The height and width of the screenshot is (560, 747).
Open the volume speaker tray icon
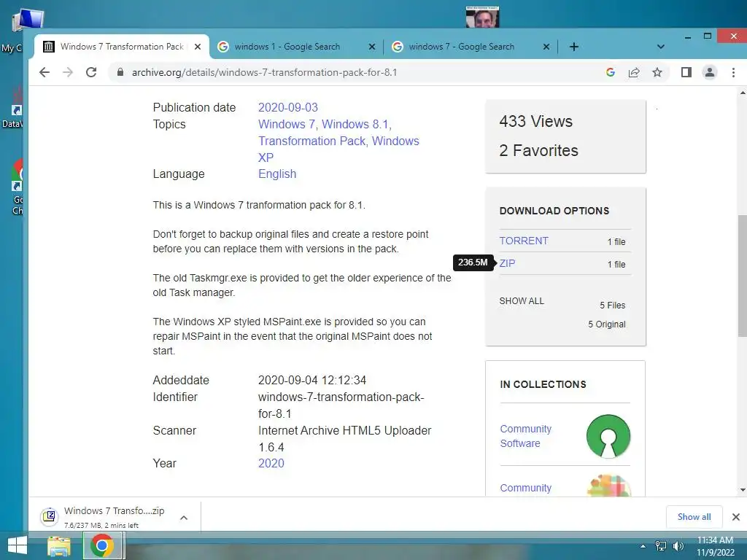pyautogui.click(x=678, y=546)
